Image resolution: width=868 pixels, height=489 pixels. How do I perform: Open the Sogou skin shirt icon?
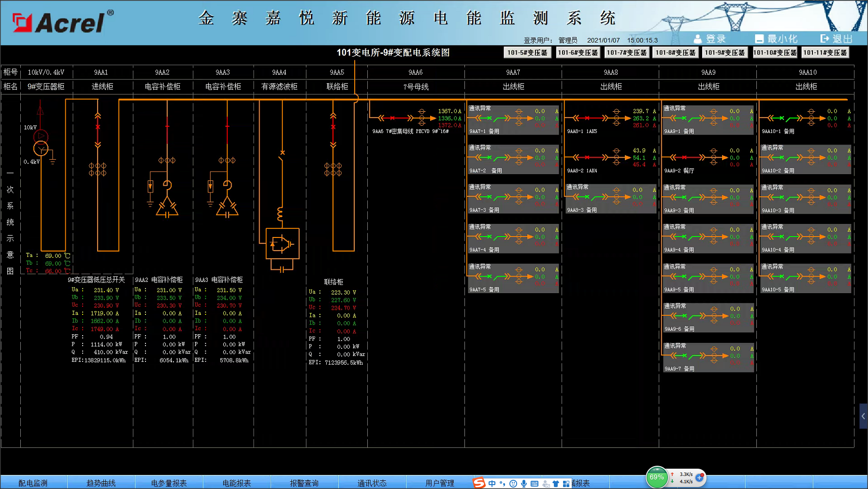click(x=556, y=483)
